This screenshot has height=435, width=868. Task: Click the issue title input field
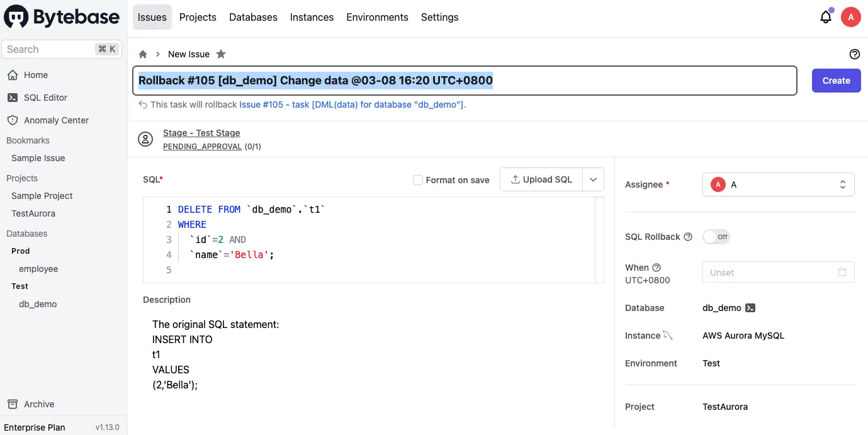(629, 81)
